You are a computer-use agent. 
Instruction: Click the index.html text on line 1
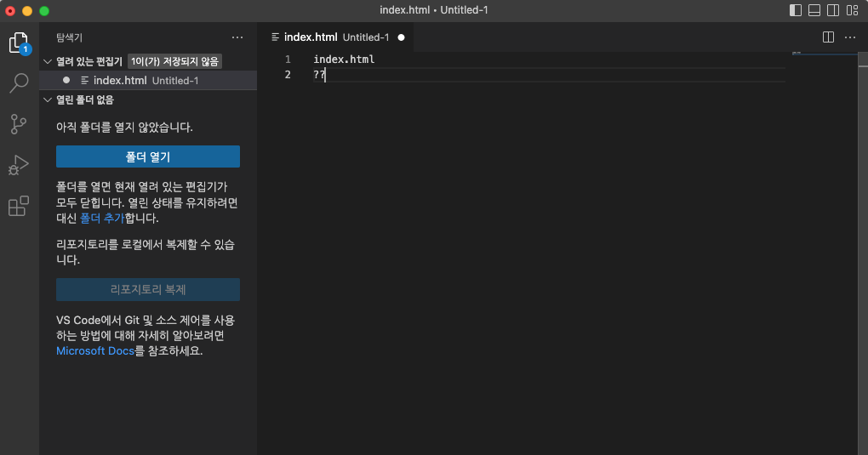click(x=345, y=60)
